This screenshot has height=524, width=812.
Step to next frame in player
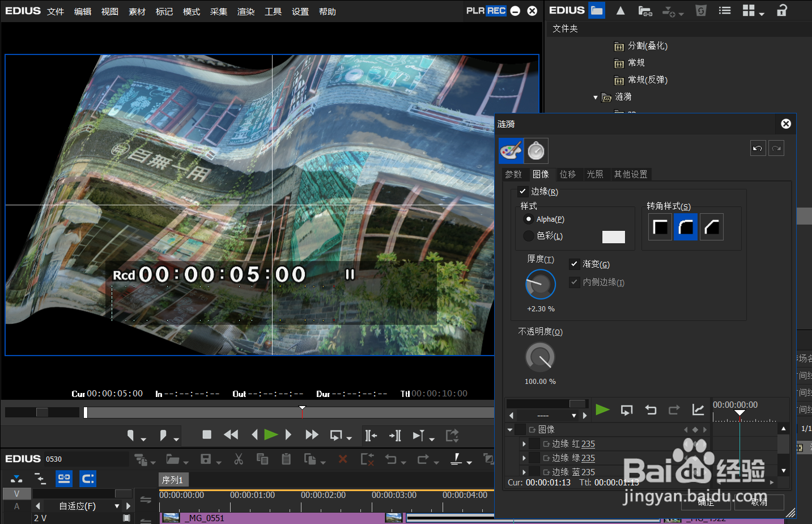tap(288, 435)
